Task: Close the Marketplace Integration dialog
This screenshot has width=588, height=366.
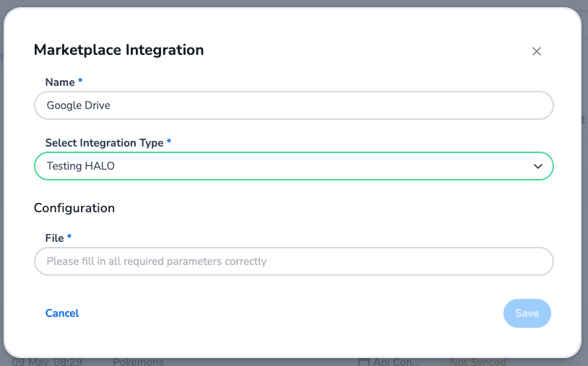Action: (536, 51)
